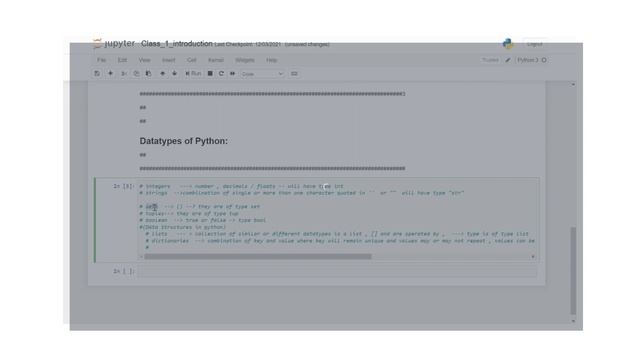Click the Trusted notebook indicator
The image size is (640, 360).
point(490,60)
